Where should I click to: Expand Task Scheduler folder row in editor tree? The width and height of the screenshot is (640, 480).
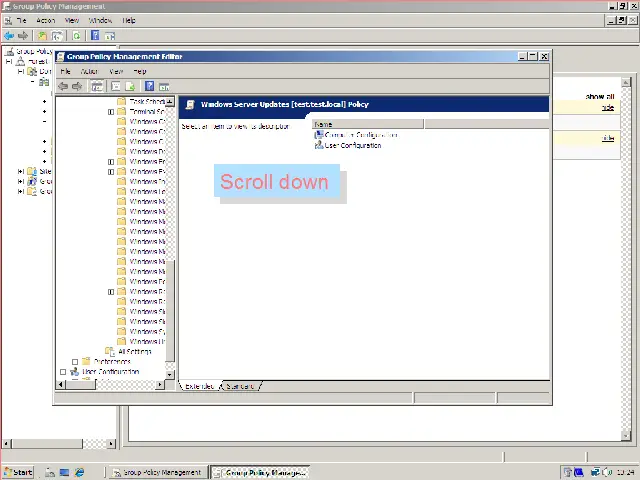point(140,101)
